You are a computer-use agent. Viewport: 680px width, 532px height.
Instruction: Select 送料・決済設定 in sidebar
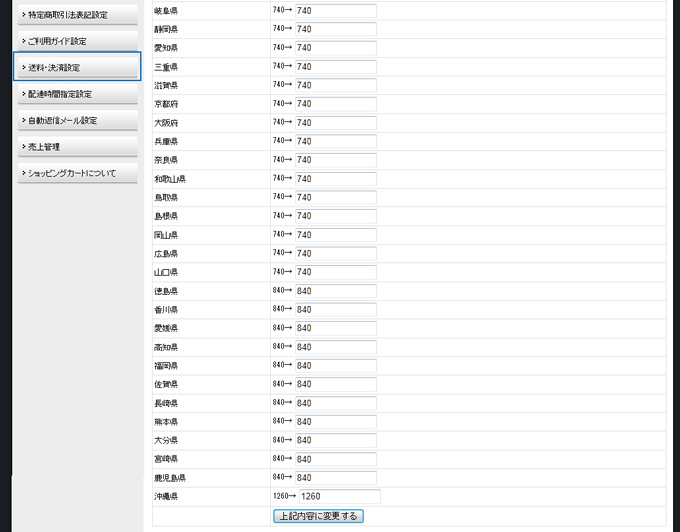point(77,67)
